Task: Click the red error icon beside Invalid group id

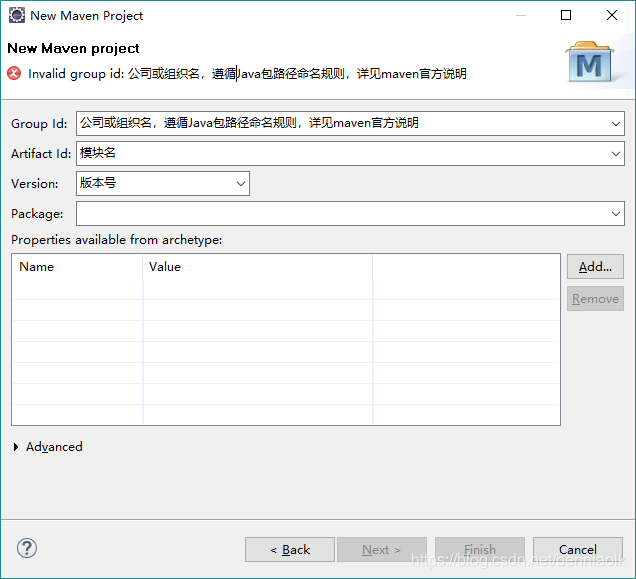Action: (x=14, y=73)
